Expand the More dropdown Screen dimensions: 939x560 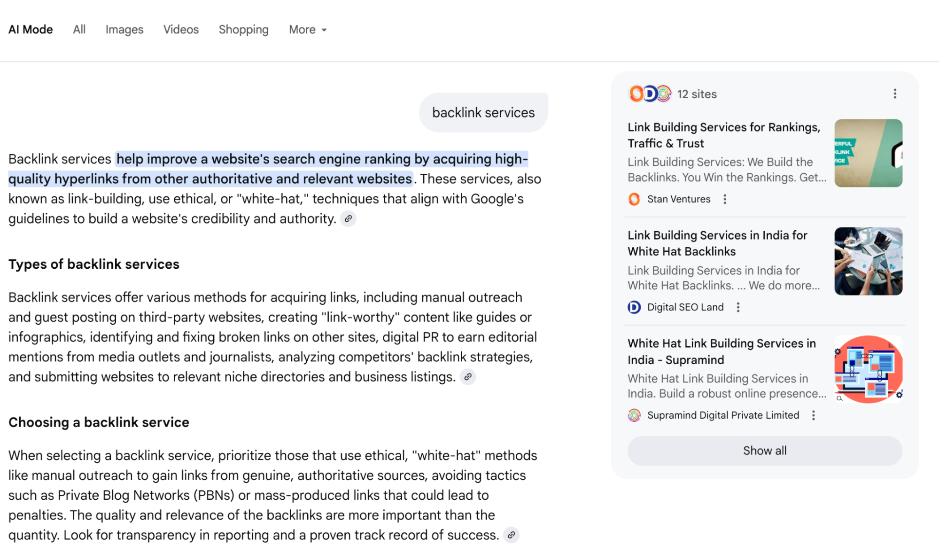(x=308, y=30)
